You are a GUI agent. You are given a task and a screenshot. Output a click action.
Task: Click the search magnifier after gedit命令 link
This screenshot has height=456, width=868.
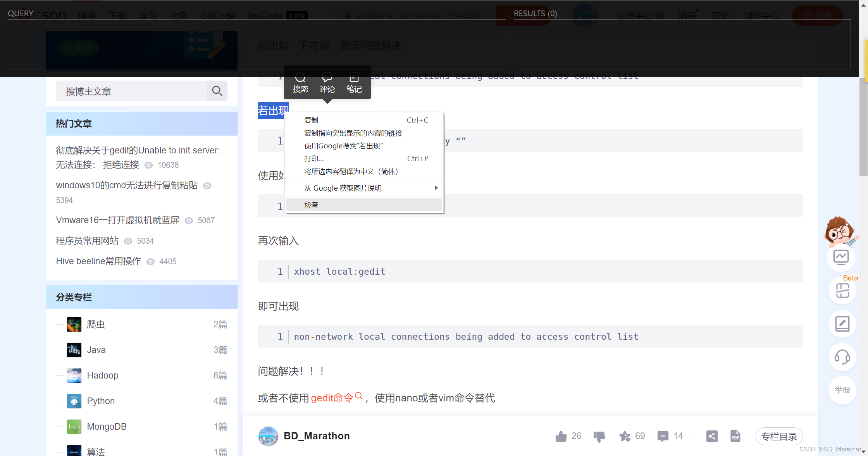pyautogui.click(x=359, y=396)
